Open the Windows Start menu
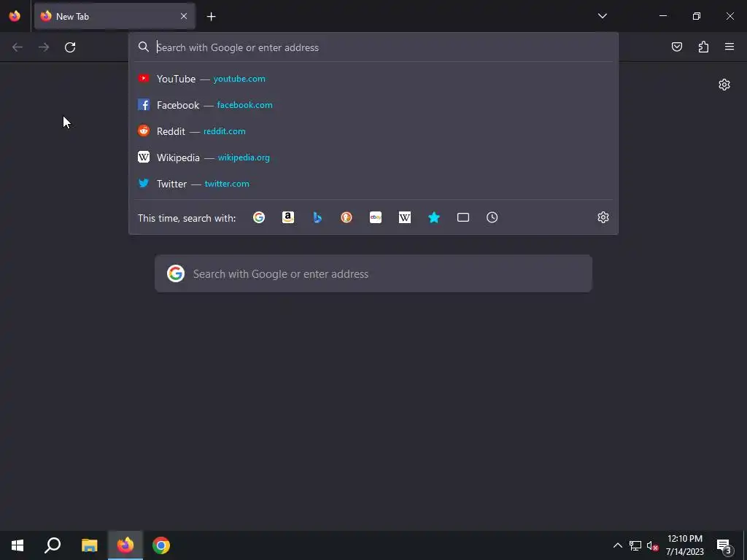Screen dimensions: 747x560 [18, 545]
